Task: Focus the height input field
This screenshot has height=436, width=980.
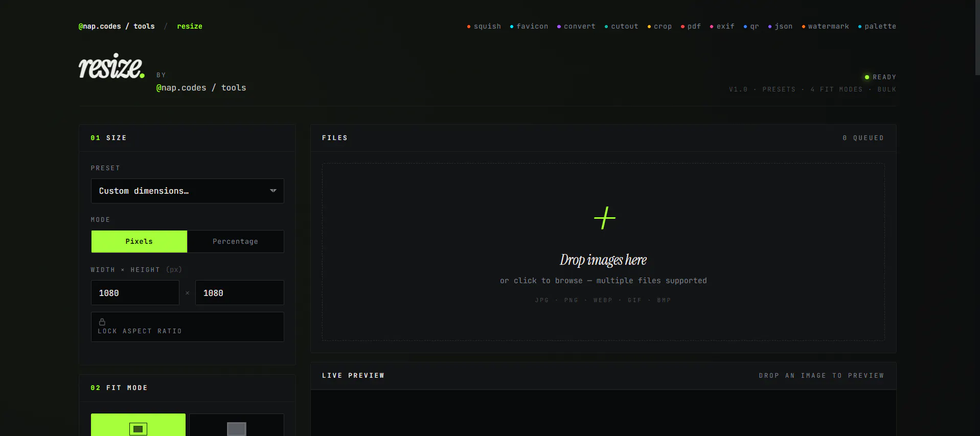Action: coord(239,293)
